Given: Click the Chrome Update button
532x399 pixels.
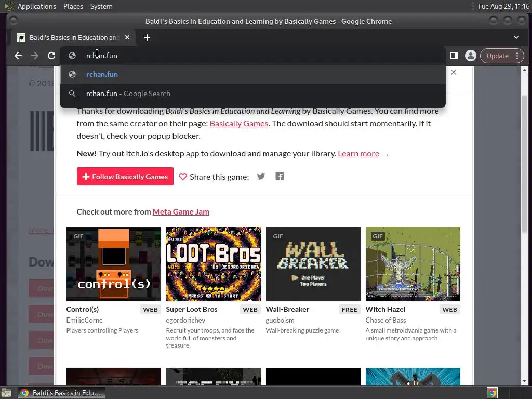Looking at the screenshot, I should click(497, 56).
